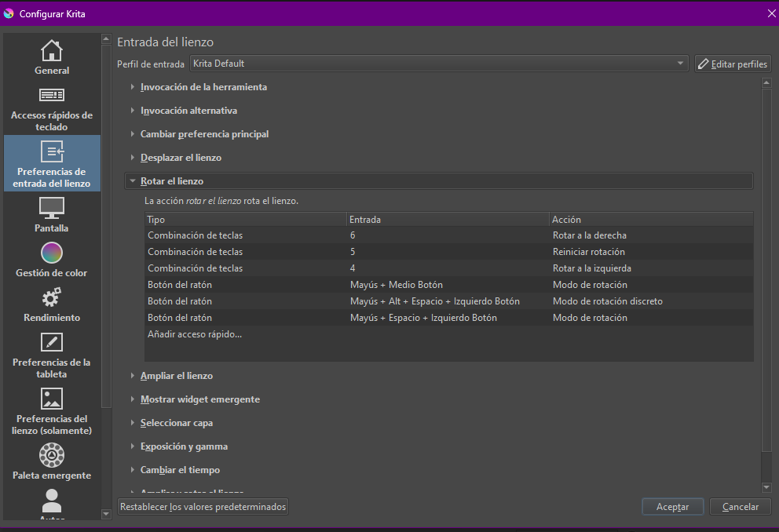Expand Cambiar preferencia principal section
This screenshot has height=532, width=779.
click(x=205, y=134)
